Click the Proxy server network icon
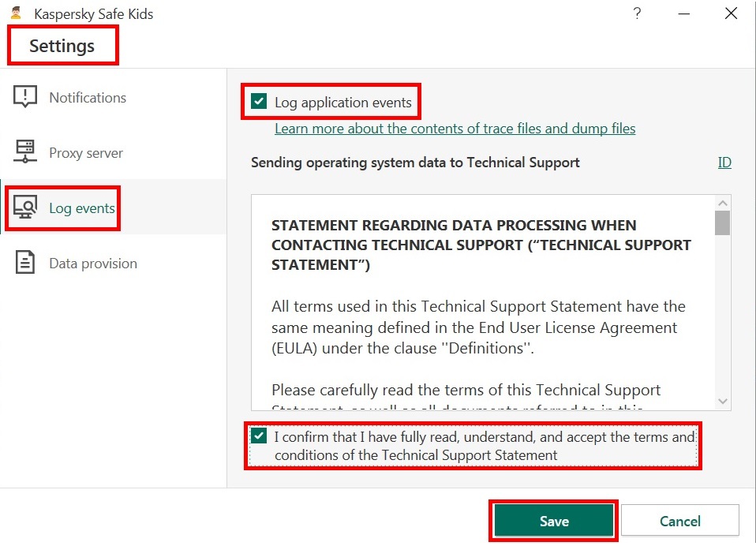 click(x=25, y=151)
